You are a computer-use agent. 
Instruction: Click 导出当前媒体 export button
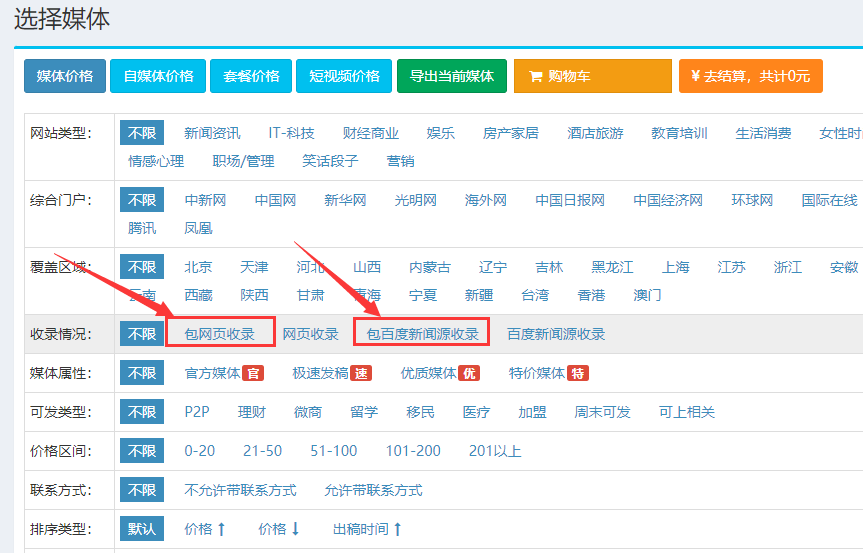pos(452,76)
